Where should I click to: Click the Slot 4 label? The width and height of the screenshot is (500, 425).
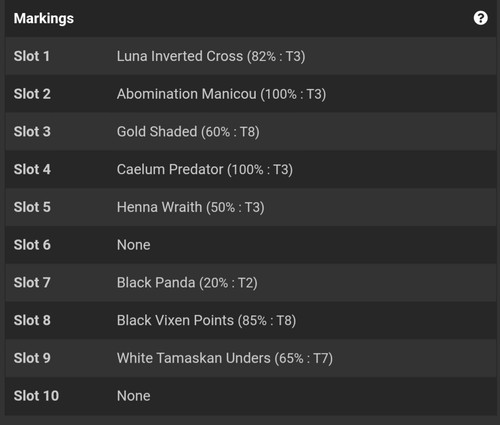32,169
